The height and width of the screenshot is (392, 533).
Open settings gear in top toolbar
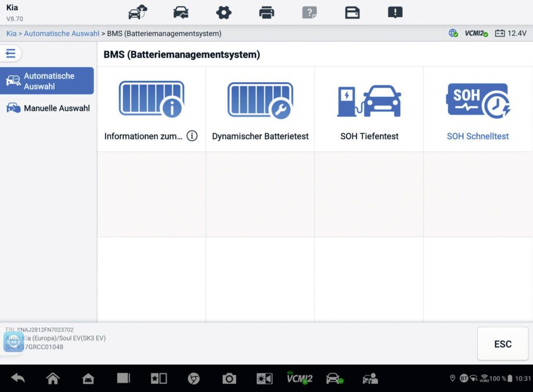tap(224, 12)
